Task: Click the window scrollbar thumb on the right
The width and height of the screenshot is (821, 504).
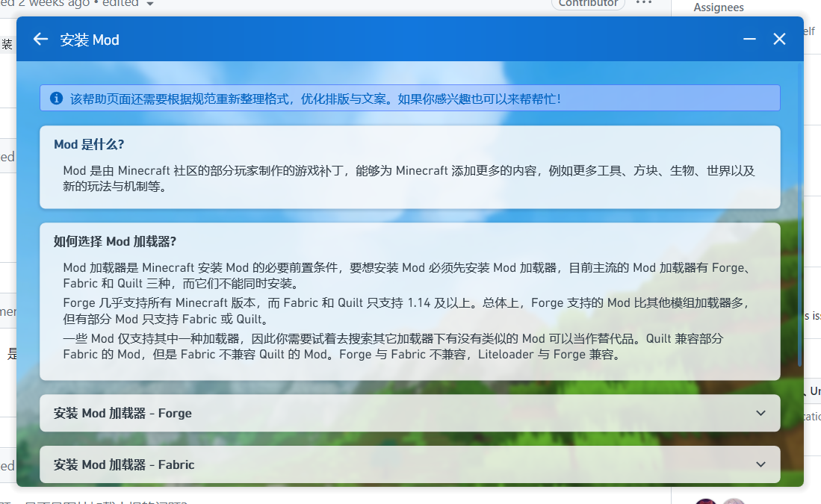Action: pos(799,214)
